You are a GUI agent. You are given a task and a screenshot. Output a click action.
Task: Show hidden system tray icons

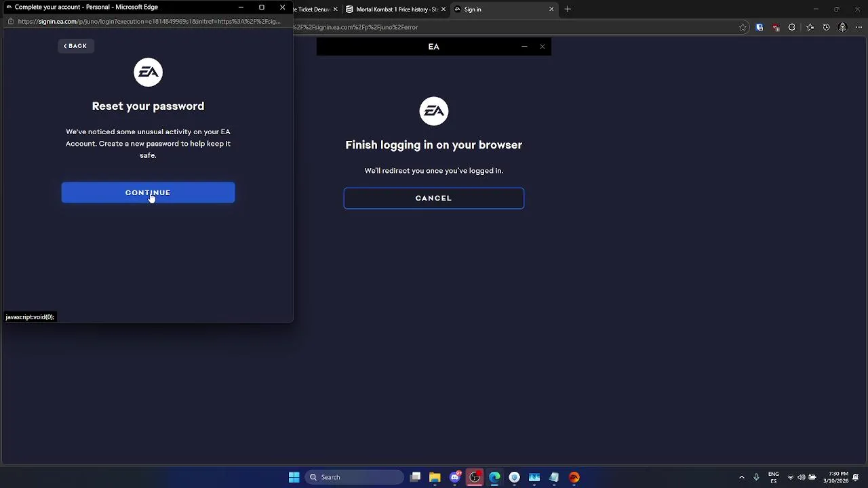pos(741,477)
